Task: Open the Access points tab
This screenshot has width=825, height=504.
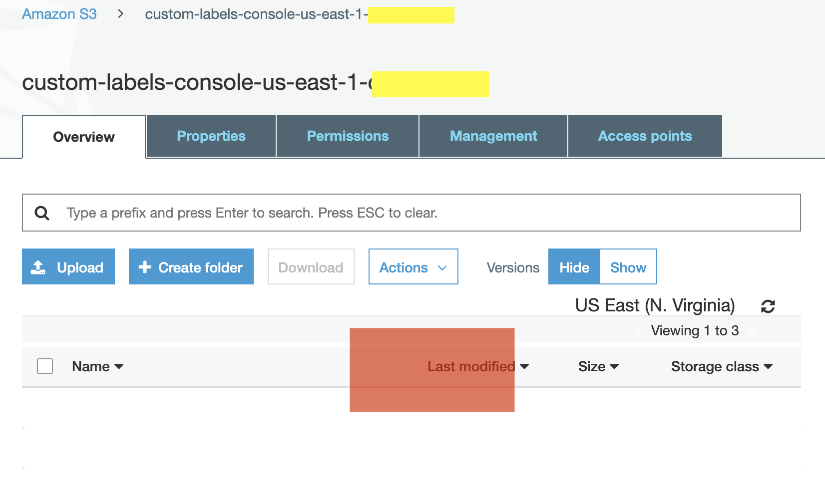Action: tap(645, 136)
